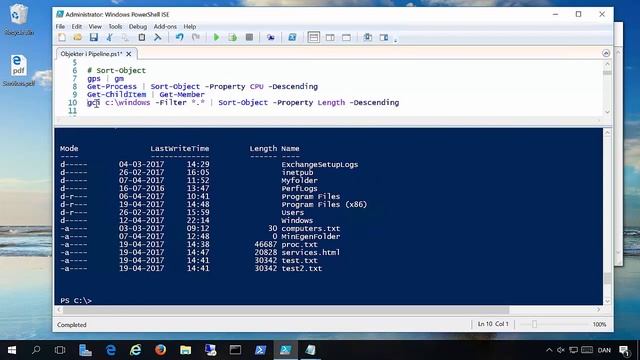
Task: Click 'Ln 10 Col 1' status indicator
Action: click(493, 324)
